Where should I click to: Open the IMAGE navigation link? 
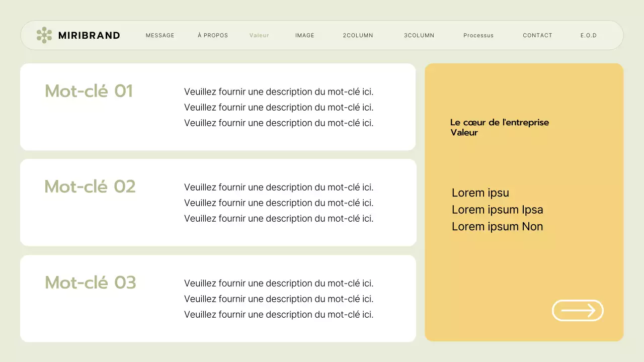[304, 35]
